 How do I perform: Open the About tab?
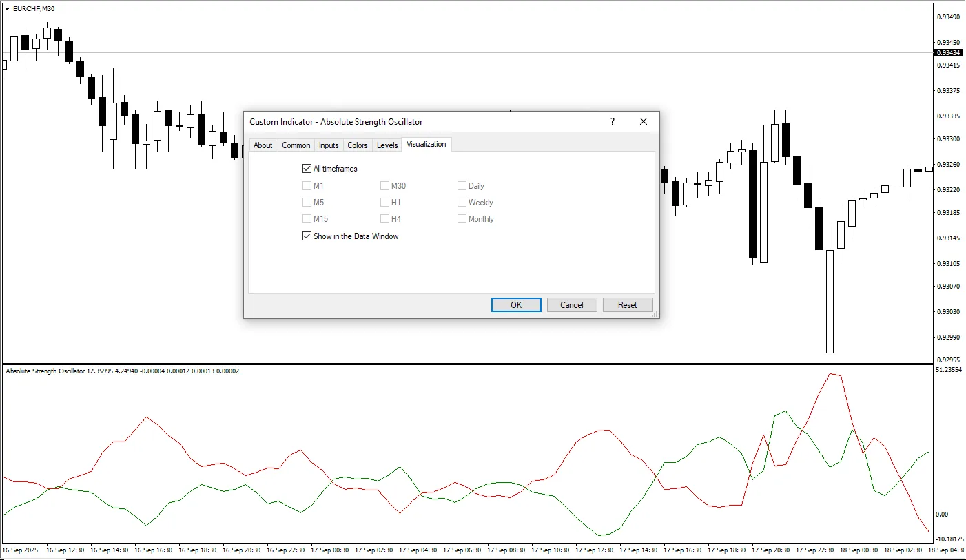(x=263, y=145)
